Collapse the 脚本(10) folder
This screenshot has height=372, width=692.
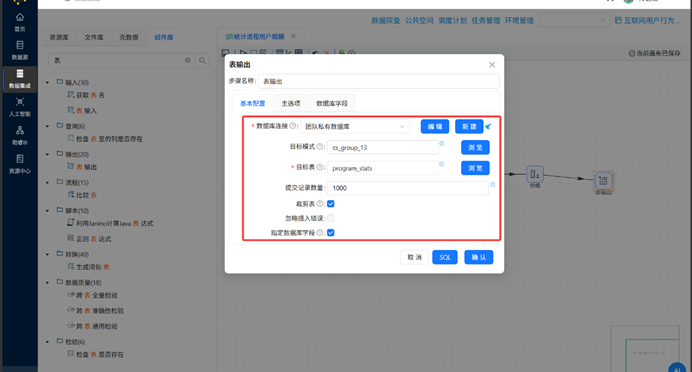click(48, 210)
